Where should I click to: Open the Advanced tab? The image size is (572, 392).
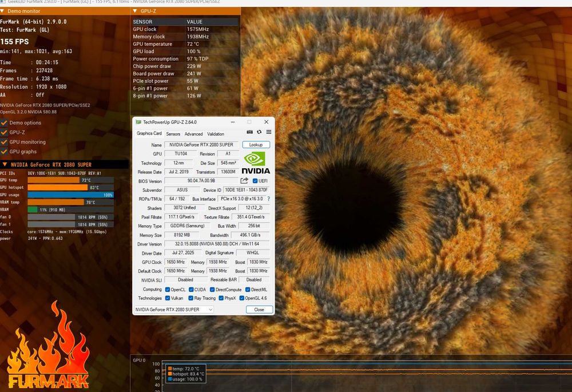[x=193, y=134]
